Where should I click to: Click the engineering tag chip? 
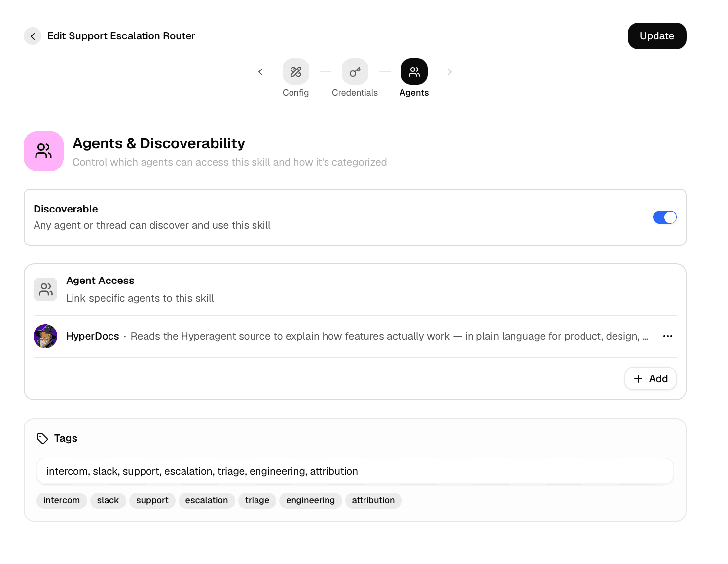[x=311, y=500]
